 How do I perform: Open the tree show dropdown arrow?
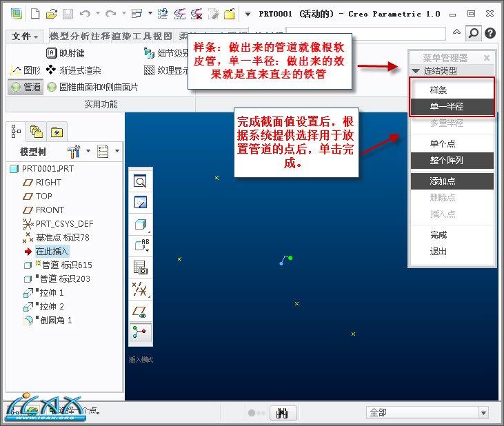[117, 151]
